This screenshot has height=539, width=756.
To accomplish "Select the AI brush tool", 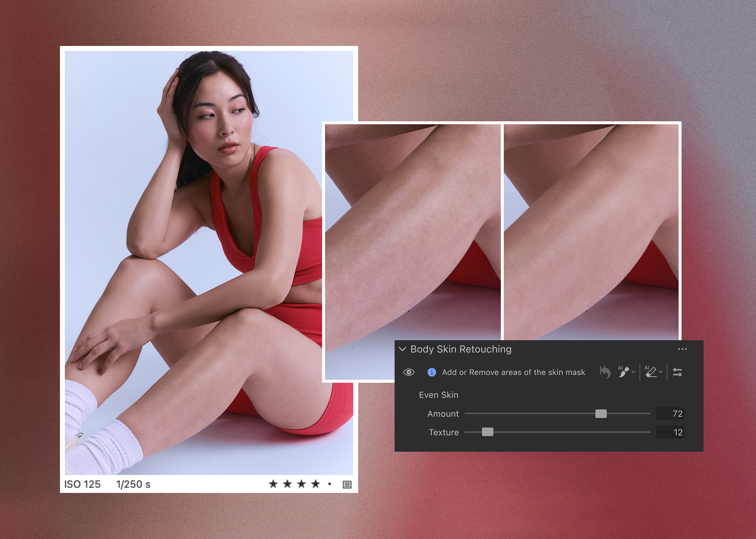I will point(623,372).
